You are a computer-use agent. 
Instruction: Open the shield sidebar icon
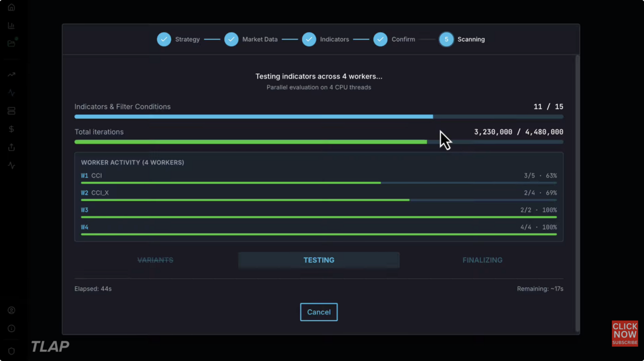[x=11, y=351]
